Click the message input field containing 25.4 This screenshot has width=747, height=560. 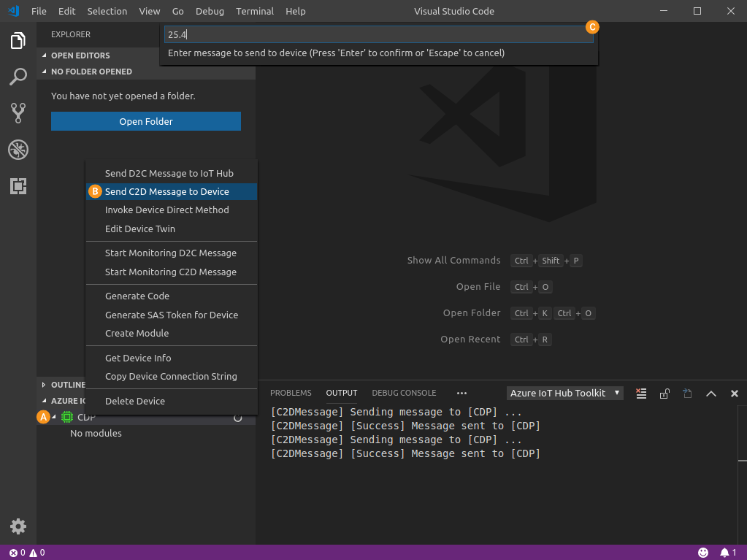(376, 34)
